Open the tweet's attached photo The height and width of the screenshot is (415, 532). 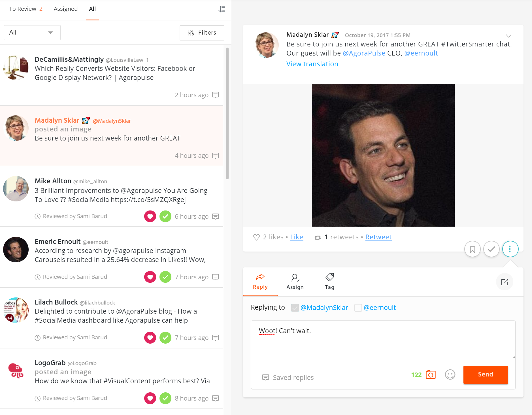[383, 155]
